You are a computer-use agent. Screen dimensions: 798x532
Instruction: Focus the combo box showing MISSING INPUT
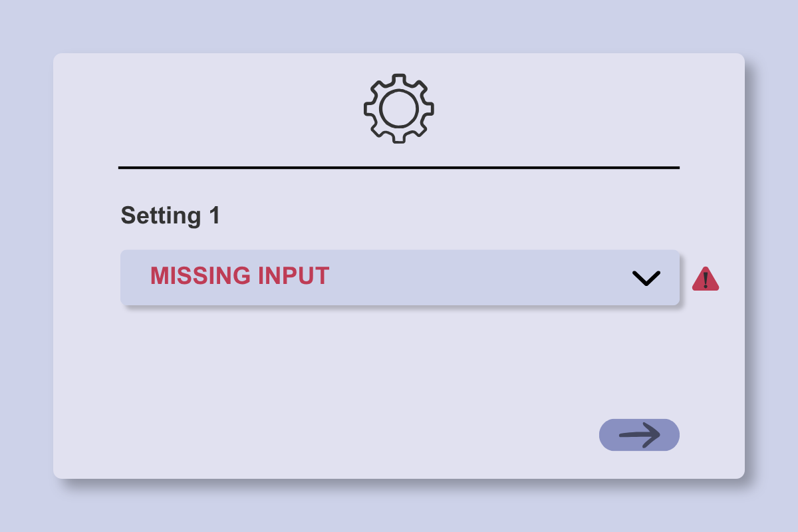(400, 277)
